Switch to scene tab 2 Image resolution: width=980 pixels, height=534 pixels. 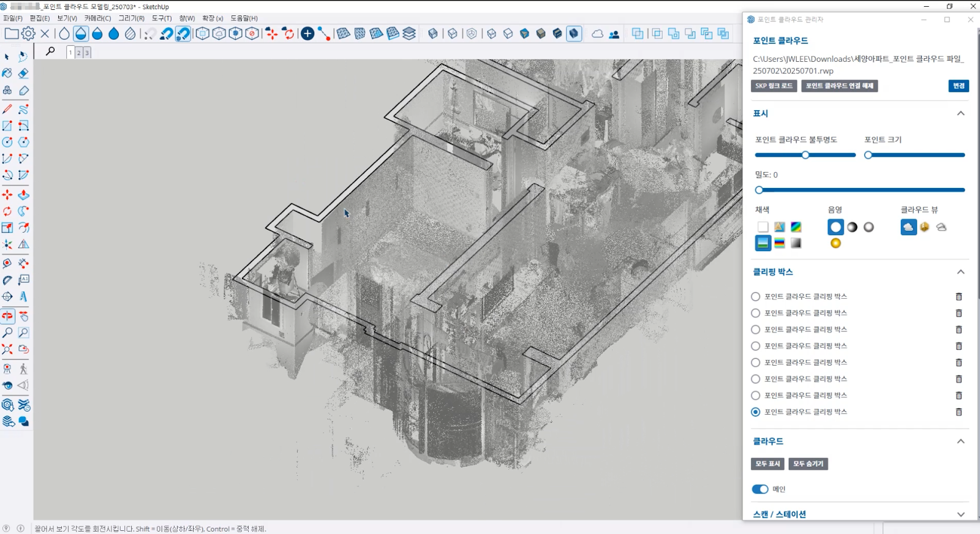[78, 53]
